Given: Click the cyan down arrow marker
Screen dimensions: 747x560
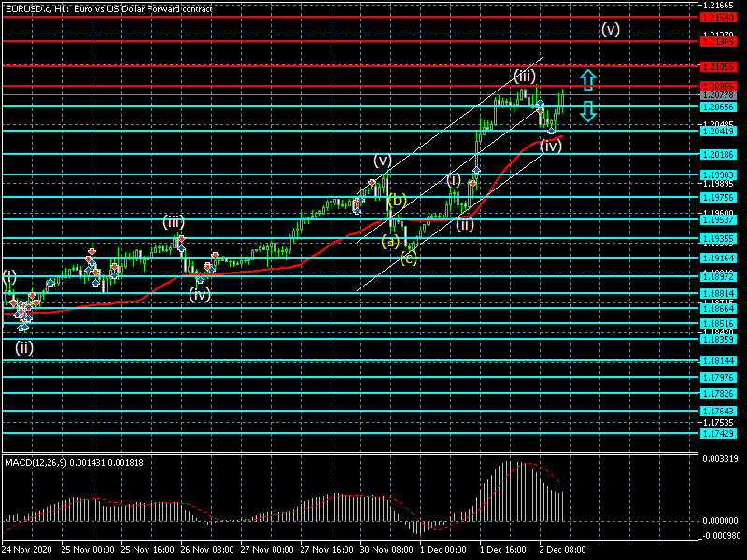Looking at the screenshot, I should click(587, 112).
